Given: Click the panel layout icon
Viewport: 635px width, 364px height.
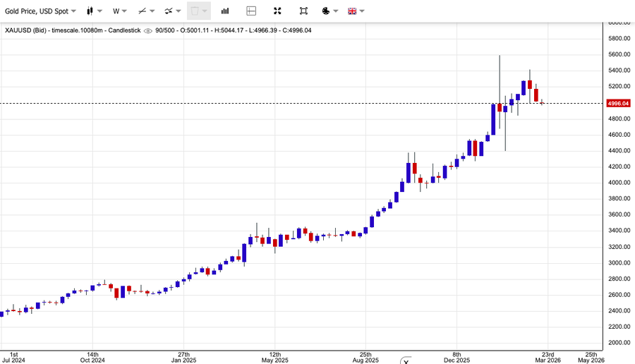Looking at the screenshot, I should (251, 11).
